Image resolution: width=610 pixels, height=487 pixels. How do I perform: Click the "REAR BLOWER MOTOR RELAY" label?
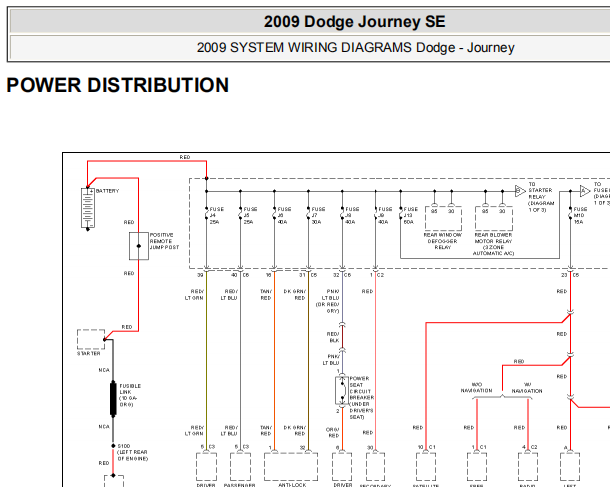point(493,244)
